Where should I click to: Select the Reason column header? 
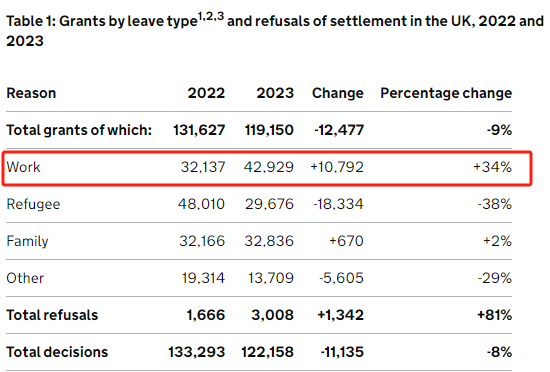31,93
